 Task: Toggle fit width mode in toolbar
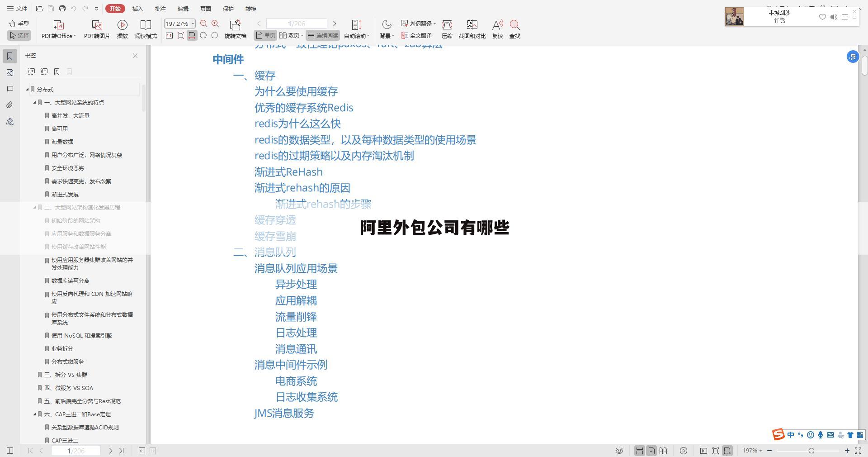click(x=192, y=35)
